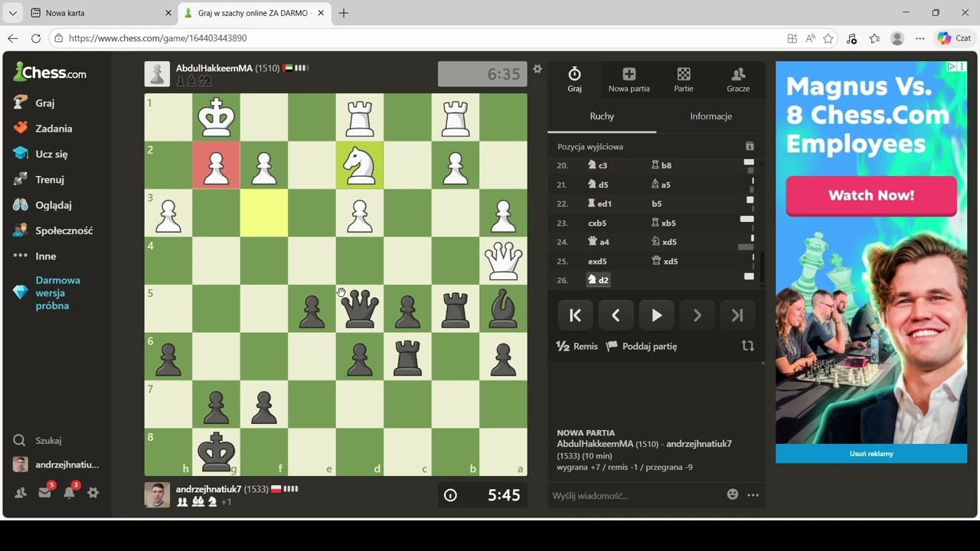Click trash icon beside Pozycja wyjściowa
980x551 pixels.
click(750, 146)
